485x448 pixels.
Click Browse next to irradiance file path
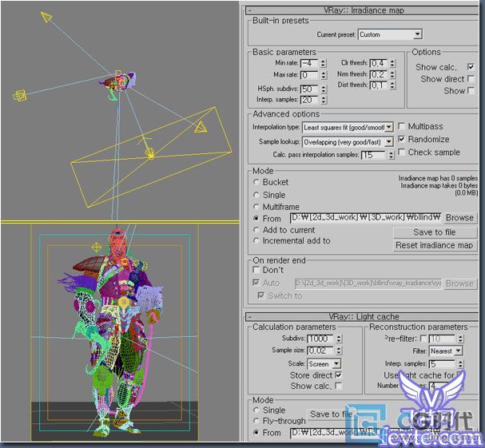(x=459, y=218)
